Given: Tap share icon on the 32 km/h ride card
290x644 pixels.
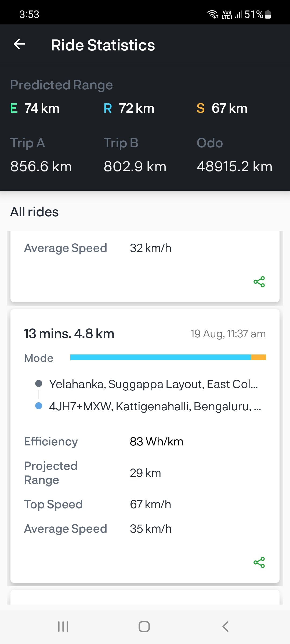Looking at the screenshot, I should pyautogui.click(x=259, y=282).
